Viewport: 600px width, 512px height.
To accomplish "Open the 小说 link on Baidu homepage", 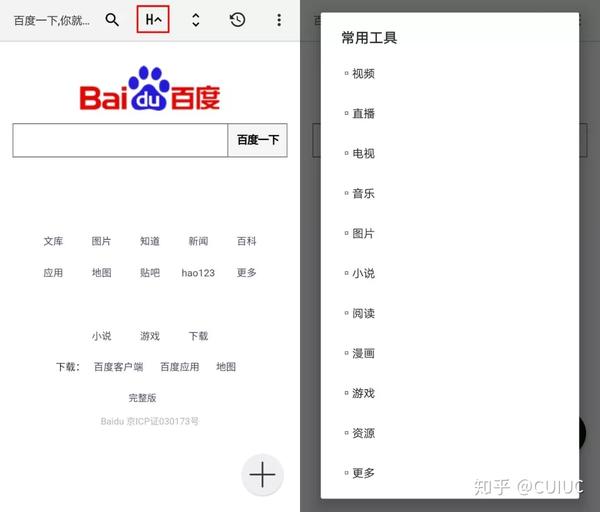I will 101,336.
